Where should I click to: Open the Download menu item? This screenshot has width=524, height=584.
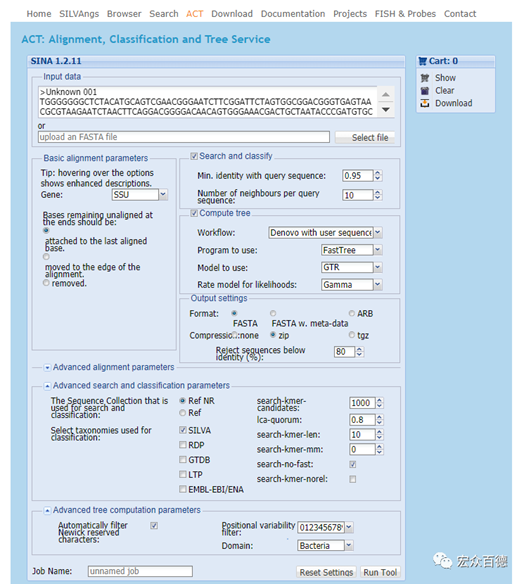click(x=232, y=14)
